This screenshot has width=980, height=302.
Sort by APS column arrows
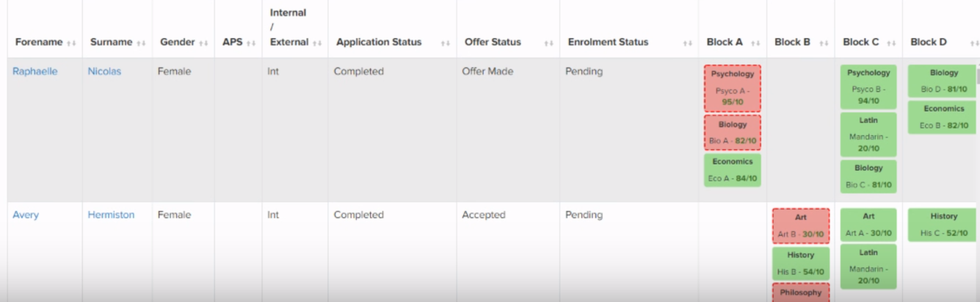(x=251, y=43)
